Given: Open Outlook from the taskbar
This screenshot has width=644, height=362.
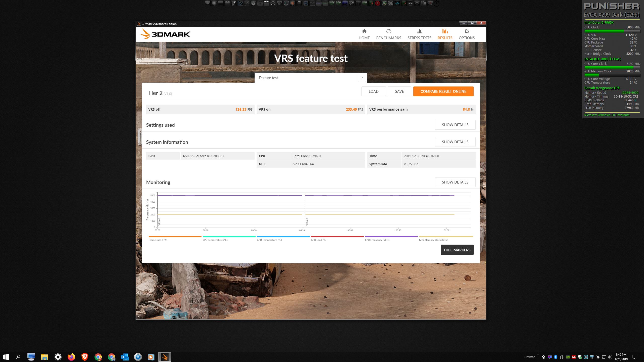Looking at the screenshot, I should click(125, 357).
